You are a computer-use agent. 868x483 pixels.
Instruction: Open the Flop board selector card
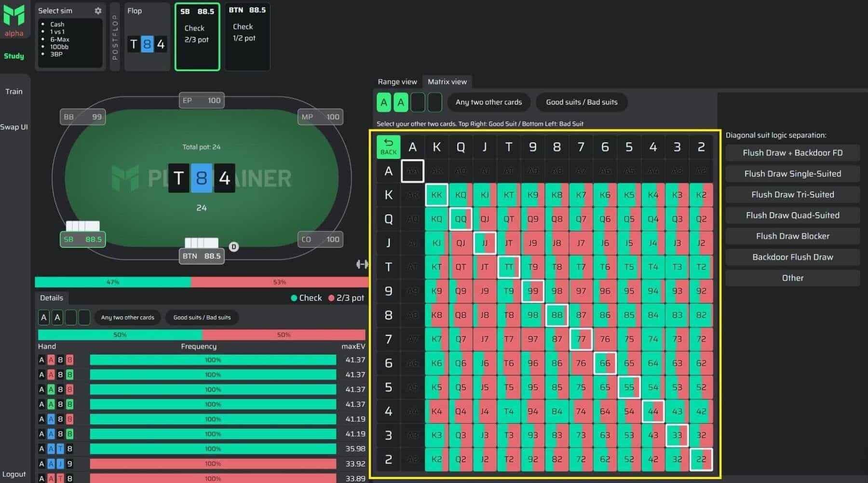pos(147,37)
